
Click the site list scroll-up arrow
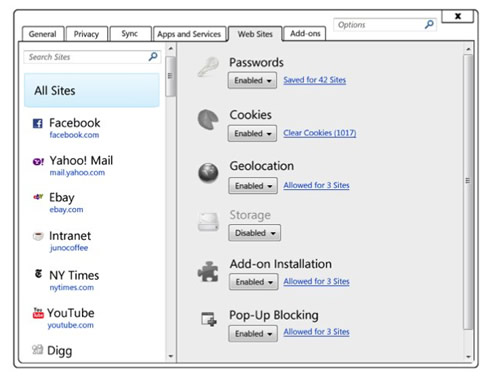coord(170,49)
